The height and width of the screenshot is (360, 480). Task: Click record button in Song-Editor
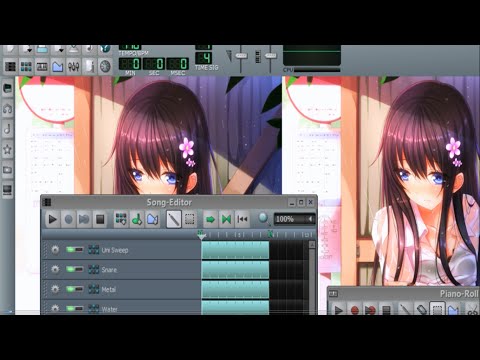click(x=68, y=219)
